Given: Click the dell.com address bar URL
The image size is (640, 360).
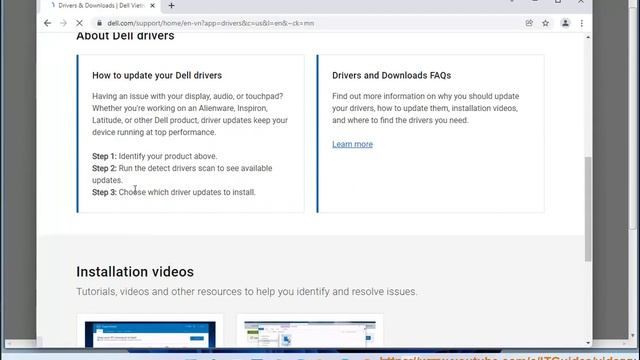Looking at the screenshot, I should (x=211, y=23).
